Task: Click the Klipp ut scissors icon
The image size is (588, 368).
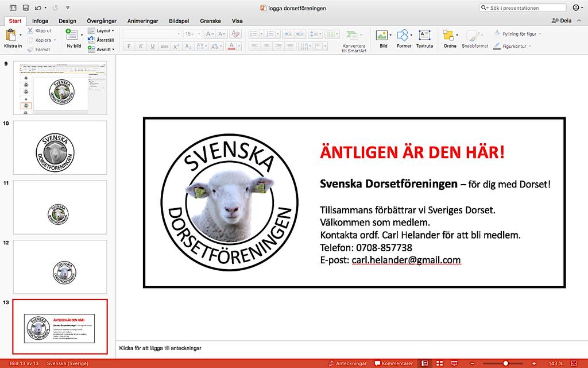Action: coord(30,31)
